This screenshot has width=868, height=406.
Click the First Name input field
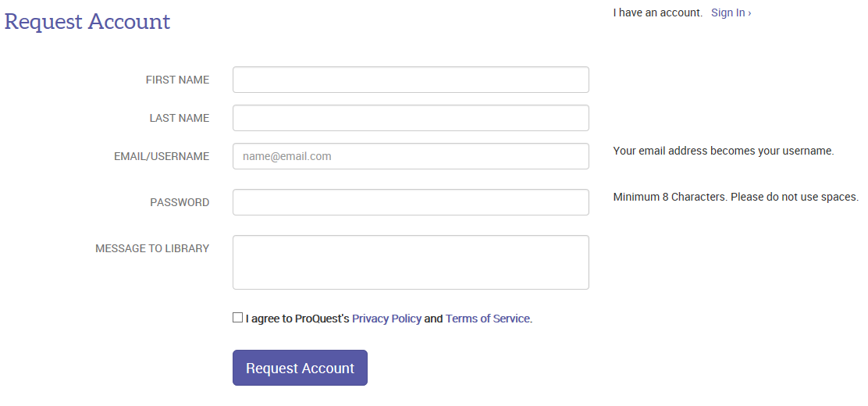click(411, 80)
